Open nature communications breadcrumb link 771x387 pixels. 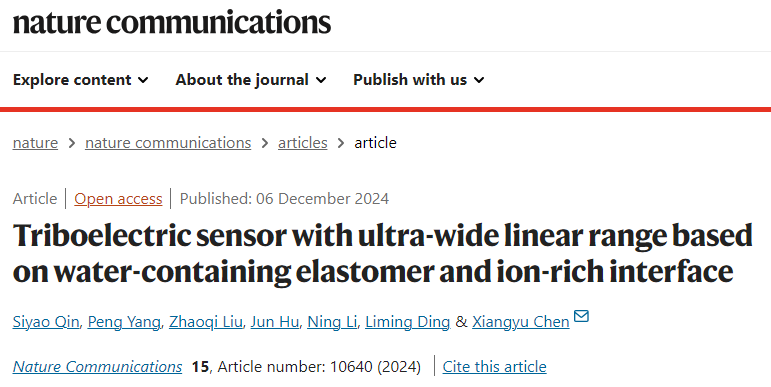click(x=168, y=143)
